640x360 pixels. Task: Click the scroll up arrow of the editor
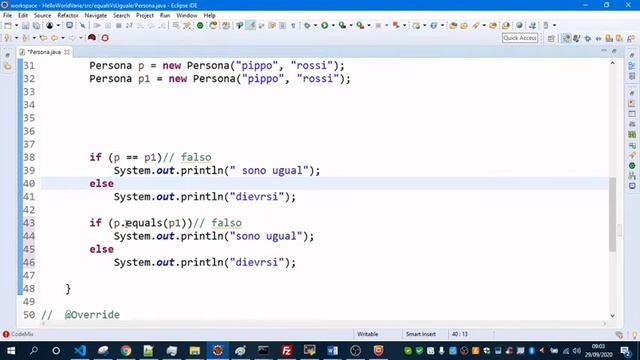(612, 63)
